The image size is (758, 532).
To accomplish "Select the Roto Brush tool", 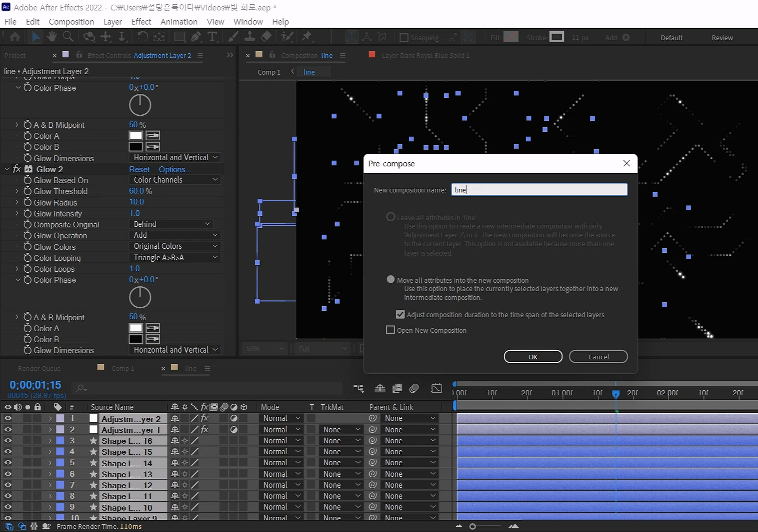I will tap(287, 37).
